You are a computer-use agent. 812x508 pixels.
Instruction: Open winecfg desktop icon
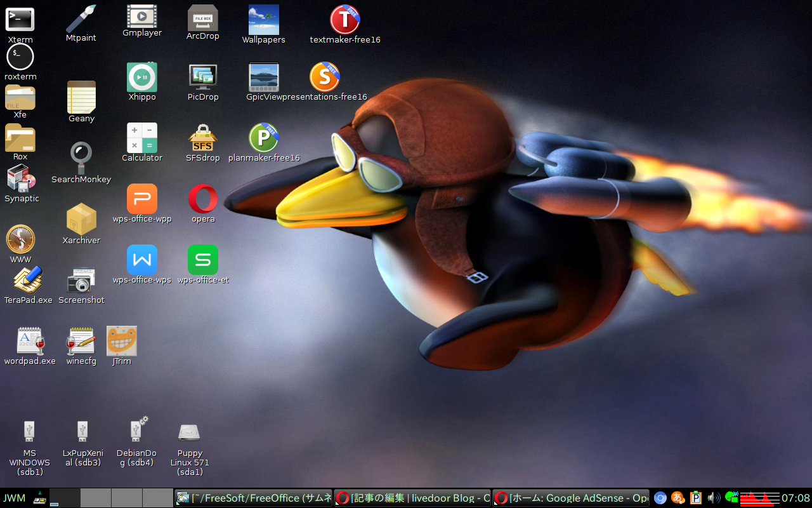(81, 341)
